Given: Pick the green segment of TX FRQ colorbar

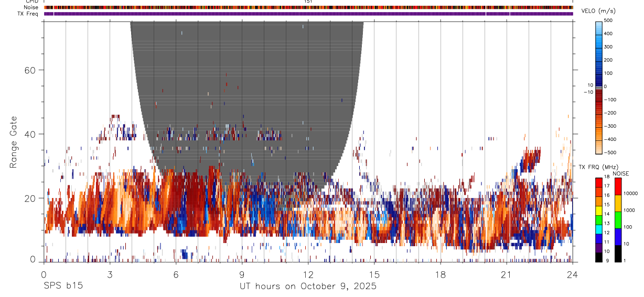Looking at the screenshot, I should pyautogui.click(x=599, y=220).
